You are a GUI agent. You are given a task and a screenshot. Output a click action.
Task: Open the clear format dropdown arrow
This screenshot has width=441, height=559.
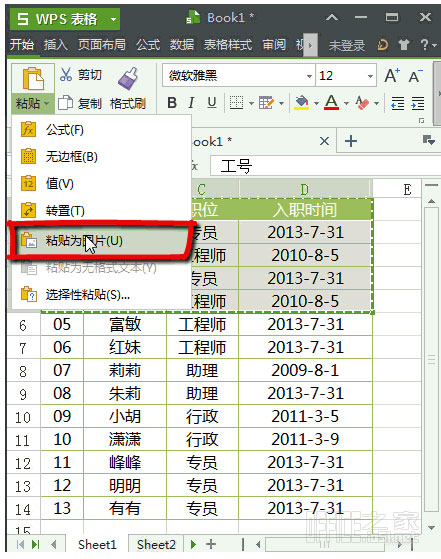coord(376,103)
